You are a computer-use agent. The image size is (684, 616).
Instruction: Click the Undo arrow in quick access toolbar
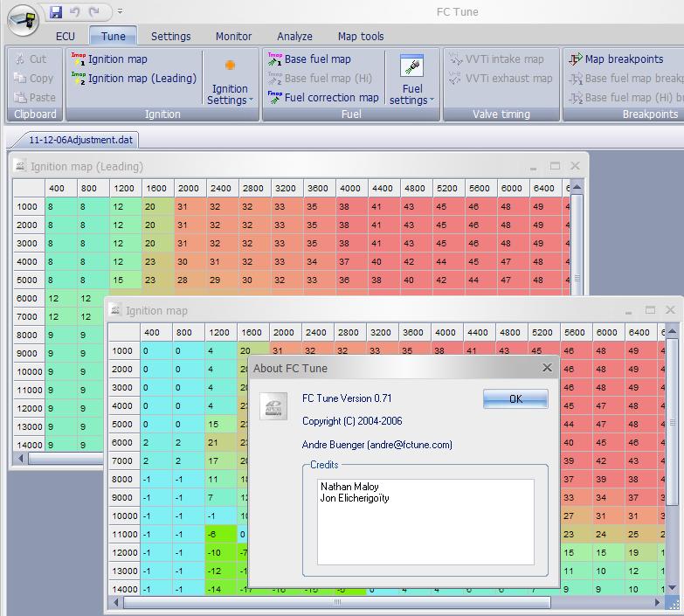click(75, 11)
